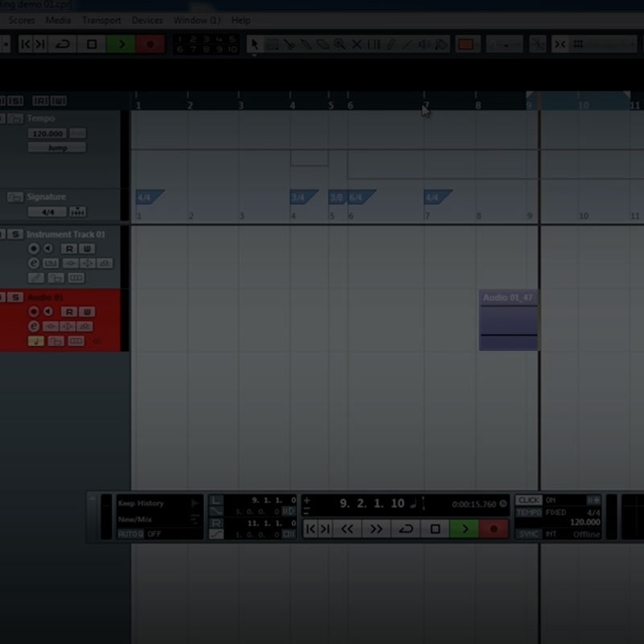644x644 pixels.
Task: Rewind using transport panel button
Action: tap(347, 529)
